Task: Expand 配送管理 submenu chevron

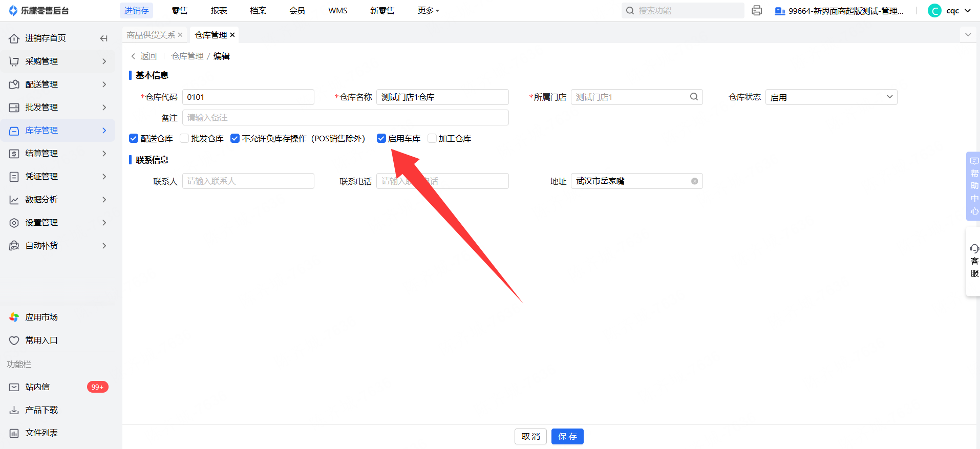Action: (104, 84)
